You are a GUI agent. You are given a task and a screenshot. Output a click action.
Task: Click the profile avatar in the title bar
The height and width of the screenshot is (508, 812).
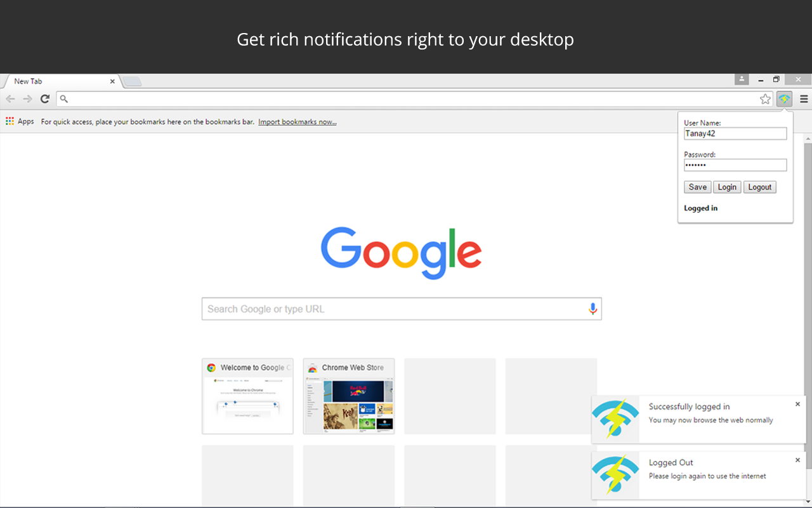(742, 79)
